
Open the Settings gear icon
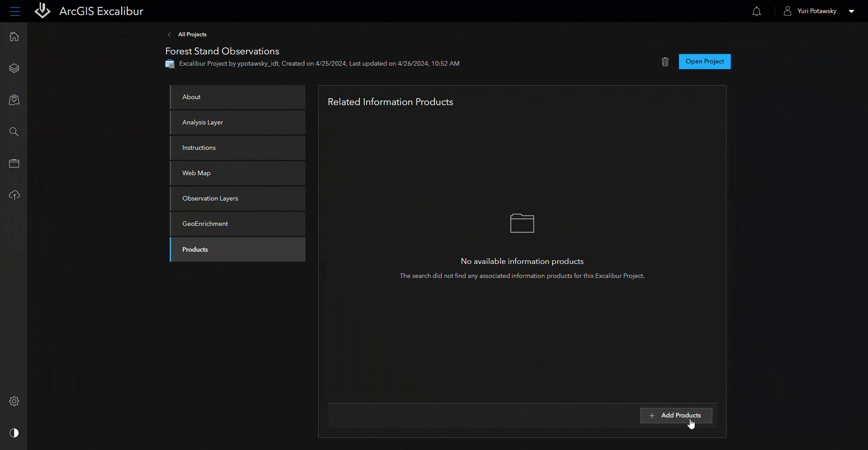[x=14, y=401]
